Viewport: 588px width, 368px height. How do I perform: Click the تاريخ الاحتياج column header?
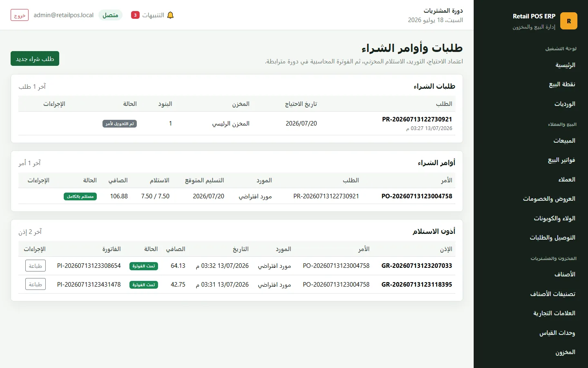(301, 104)
